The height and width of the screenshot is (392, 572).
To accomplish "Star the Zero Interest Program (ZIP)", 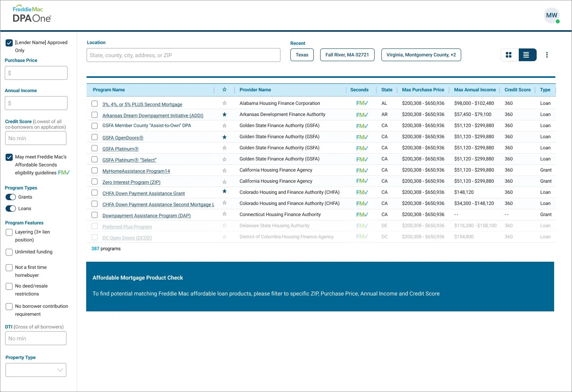I will point(224,182).
